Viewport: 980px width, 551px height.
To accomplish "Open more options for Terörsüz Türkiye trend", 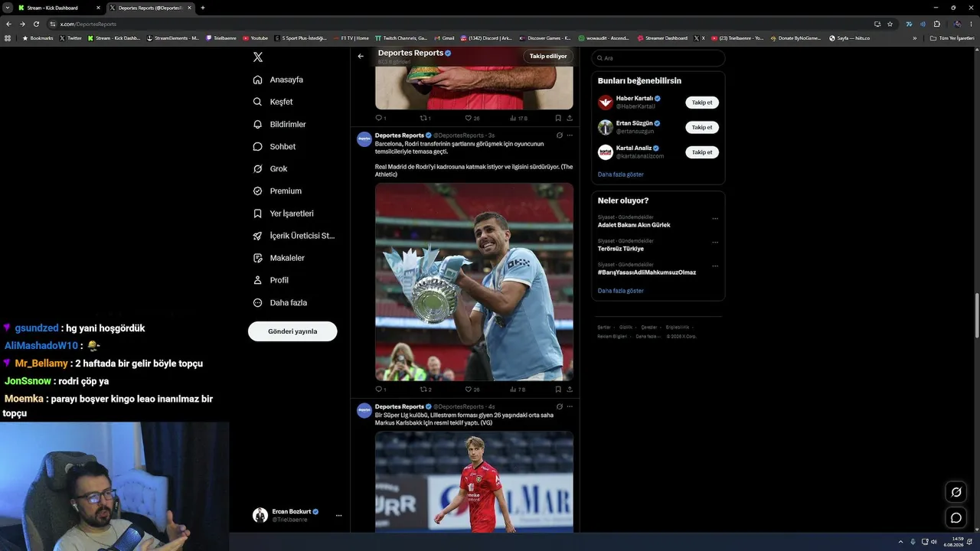I will [715, 243].
